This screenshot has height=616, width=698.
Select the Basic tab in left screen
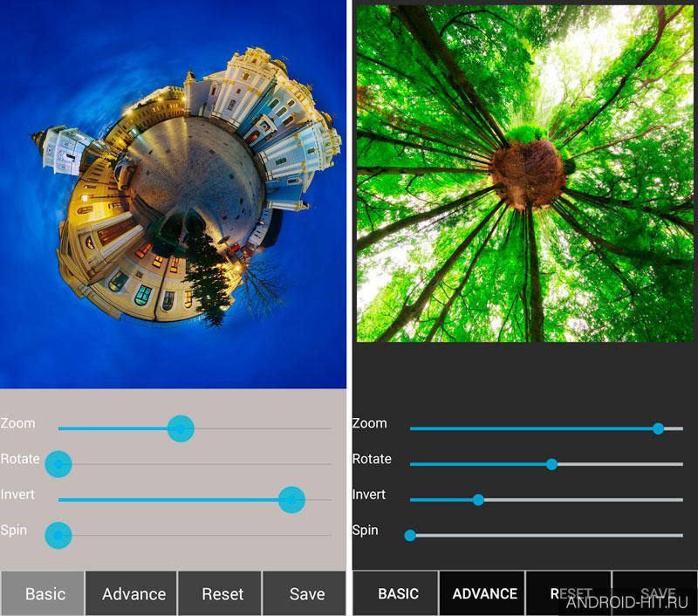[43, 593]
